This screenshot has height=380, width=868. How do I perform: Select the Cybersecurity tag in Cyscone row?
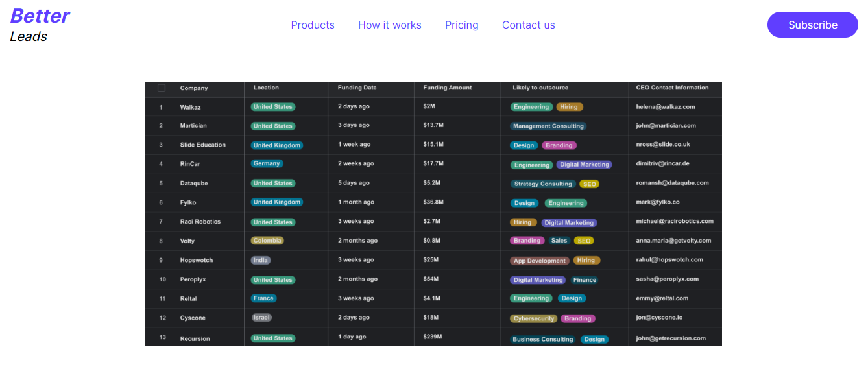[534, 318]
